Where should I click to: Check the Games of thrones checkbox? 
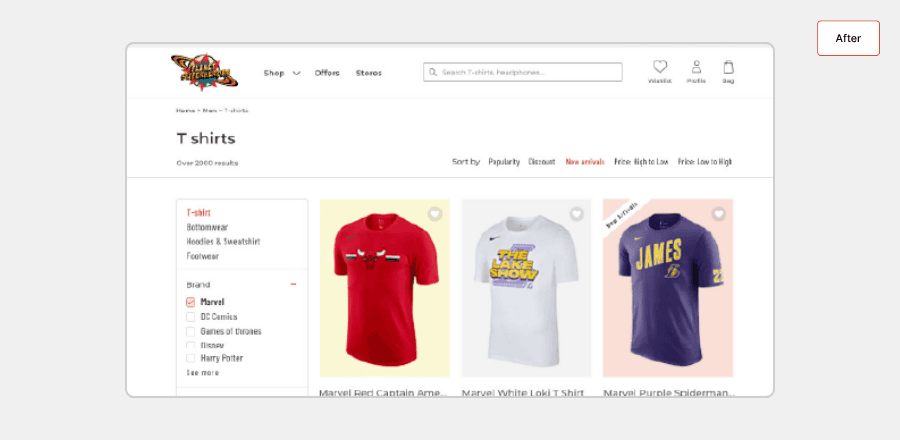[191, 332]
